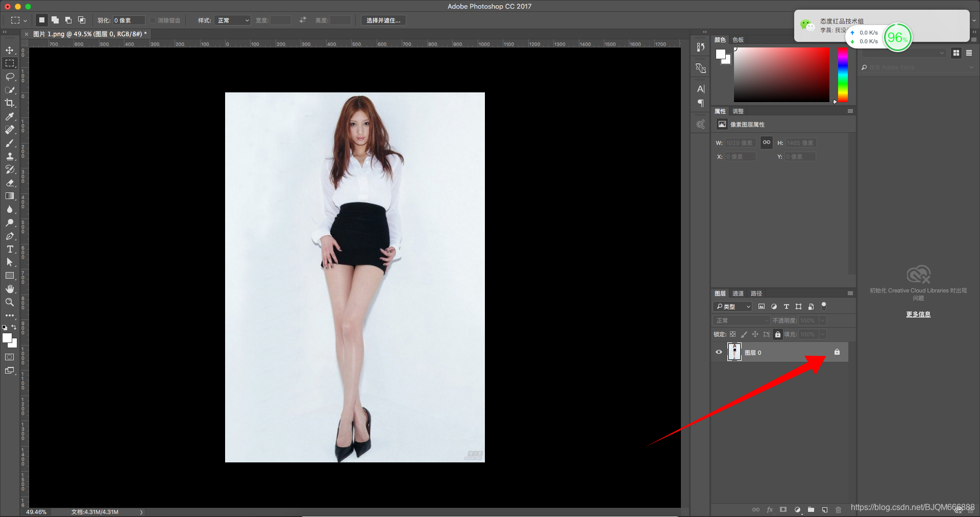This screenshot has height=517, width=980.
Task: Open the Layers panel menu
Action: [x=850, y=293]
